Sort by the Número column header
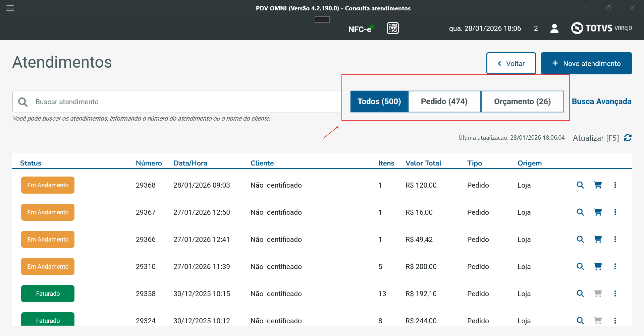 coord(149,163)
